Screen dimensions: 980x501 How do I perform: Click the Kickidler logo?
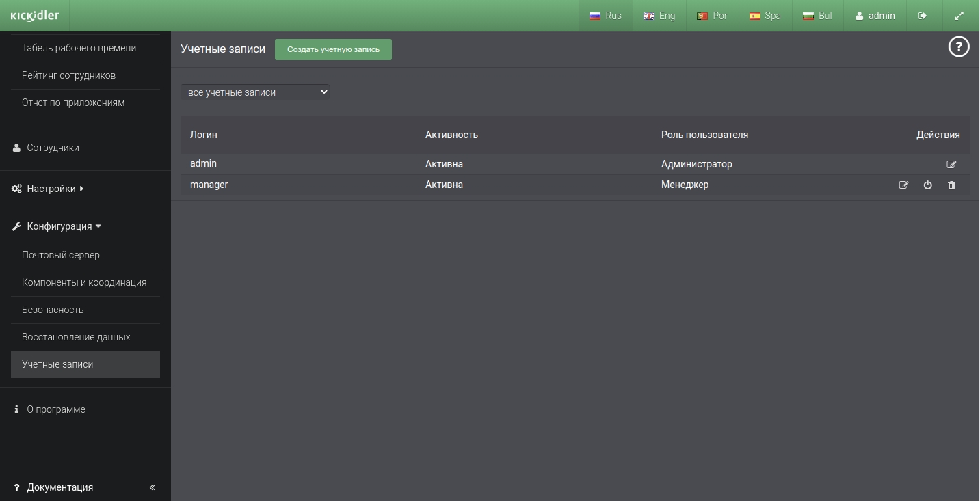pyautogui.click(x=35, y=16)
